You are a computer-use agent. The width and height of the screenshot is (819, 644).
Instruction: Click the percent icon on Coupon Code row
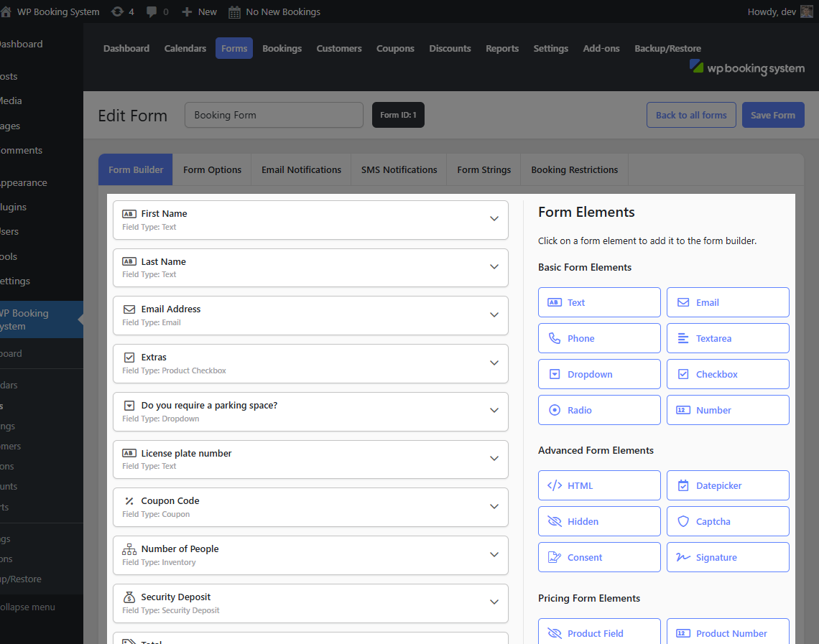(129, 501)
